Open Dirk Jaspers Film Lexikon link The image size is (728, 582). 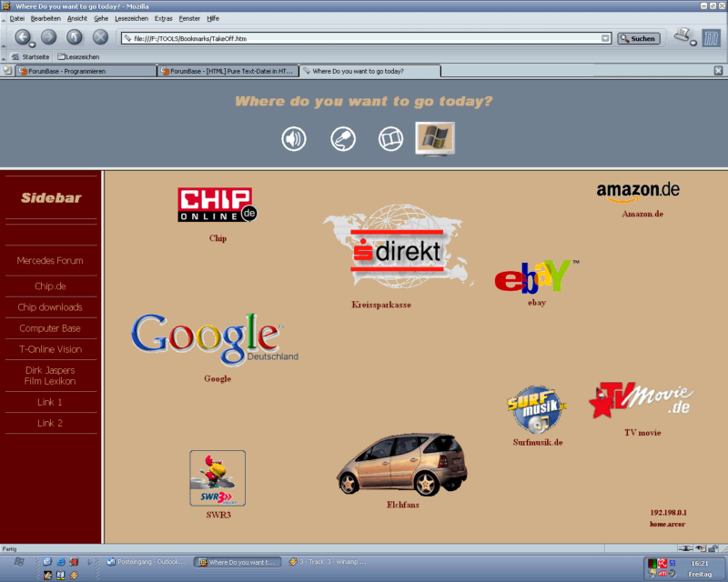pos(50,376)
